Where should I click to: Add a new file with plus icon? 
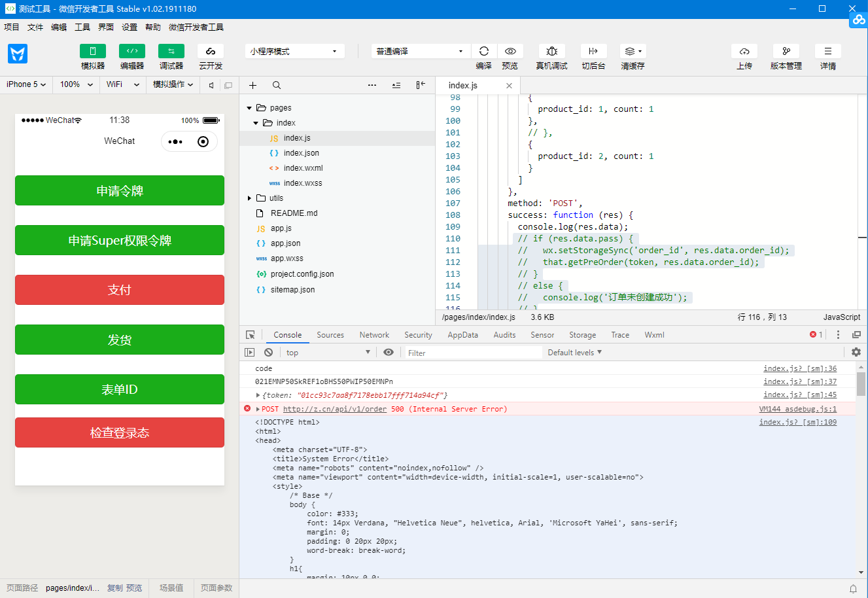(x=253, y=85)
